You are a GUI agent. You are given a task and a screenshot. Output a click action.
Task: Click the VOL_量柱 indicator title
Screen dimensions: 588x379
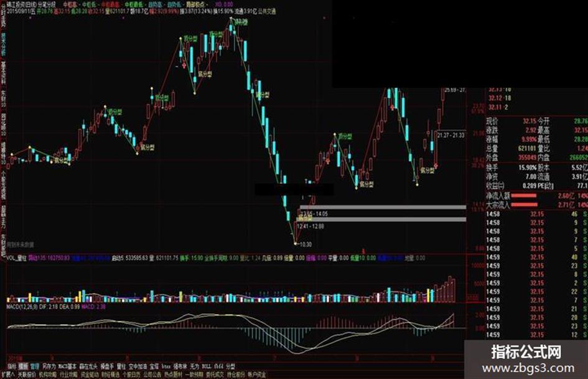point(17,258)
